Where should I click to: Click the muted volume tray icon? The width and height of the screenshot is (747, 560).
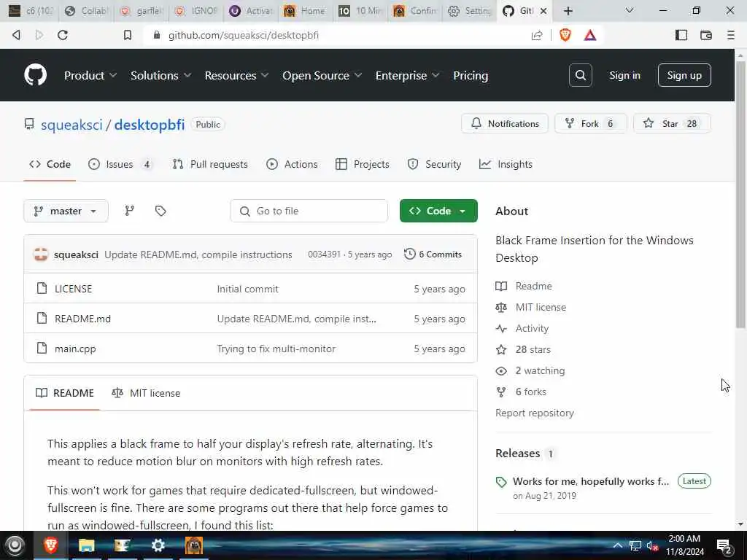(x=652, y=545)
